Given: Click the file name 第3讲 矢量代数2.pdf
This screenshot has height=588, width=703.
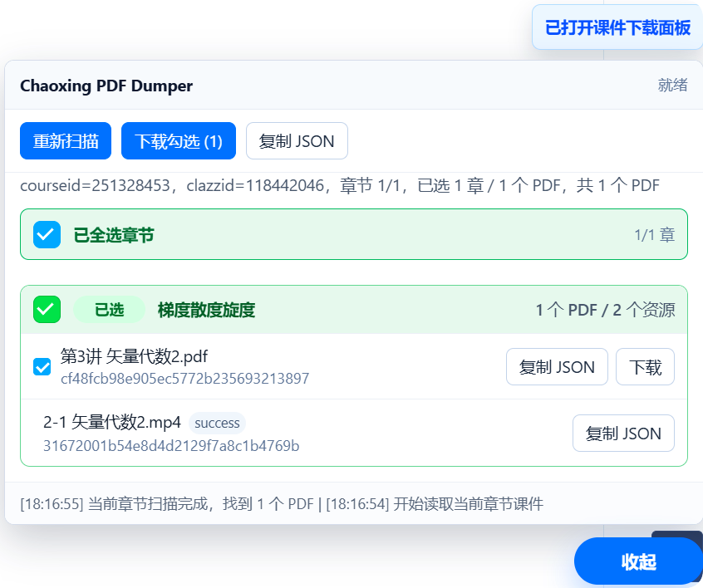Looking at the screenshot, I should pos(134,356).
